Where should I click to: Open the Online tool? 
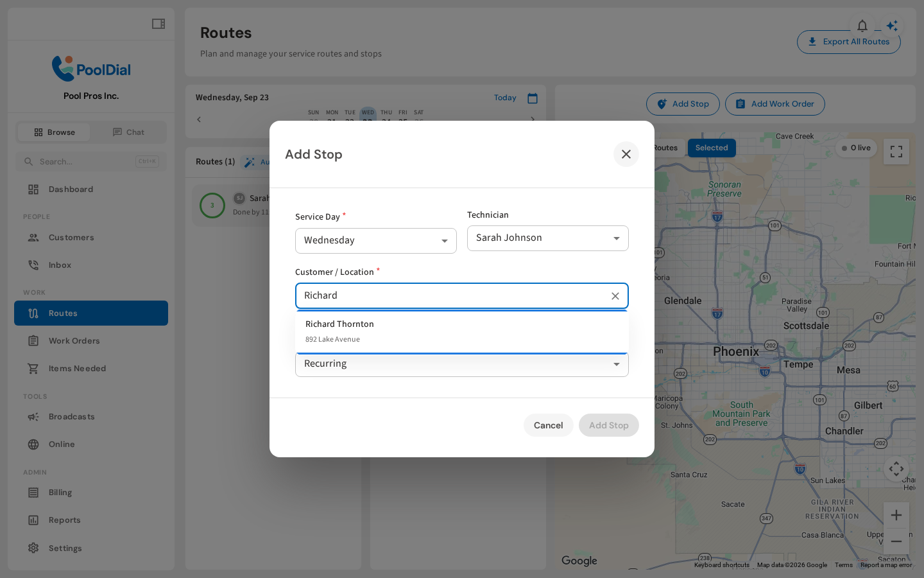[x=91, y=444]
